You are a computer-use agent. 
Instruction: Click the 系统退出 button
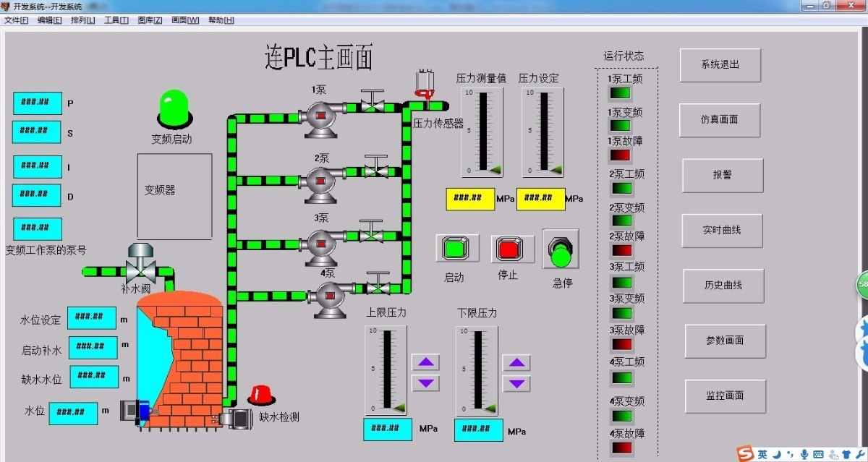click(x=720, y=65)
